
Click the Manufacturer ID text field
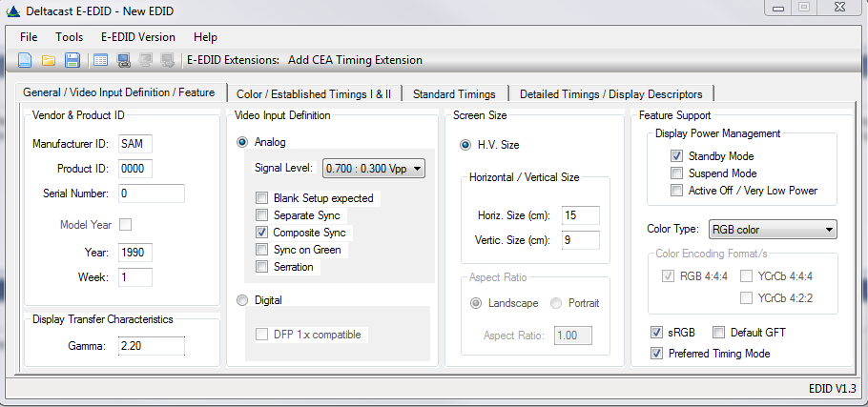[135, 144]
